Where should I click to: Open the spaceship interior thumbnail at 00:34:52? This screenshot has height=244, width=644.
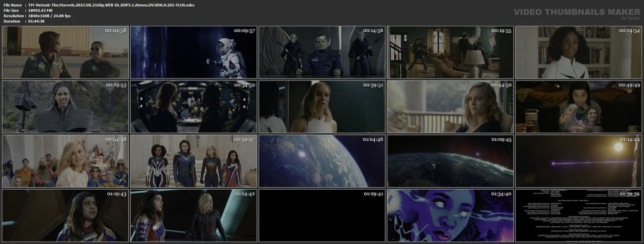point(193,106)
